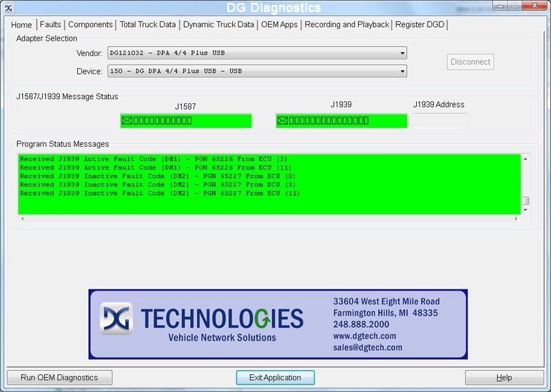Click the J1939 envelope message icon
Viewport: 551px width, 392px height.
[x=282, y=121]
